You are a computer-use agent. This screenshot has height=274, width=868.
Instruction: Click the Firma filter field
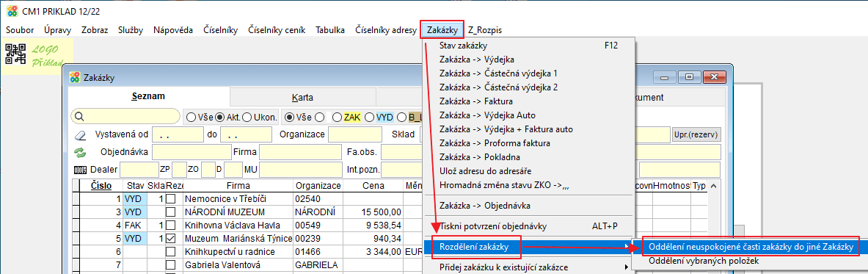pos(300,152)
